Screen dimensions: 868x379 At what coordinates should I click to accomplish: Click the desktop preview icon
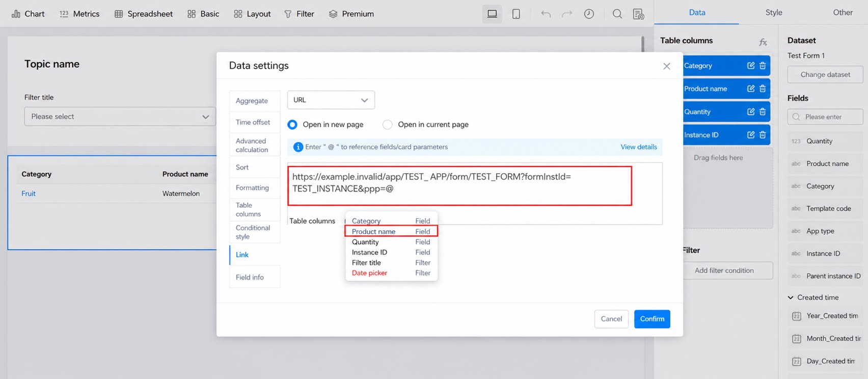492,14
